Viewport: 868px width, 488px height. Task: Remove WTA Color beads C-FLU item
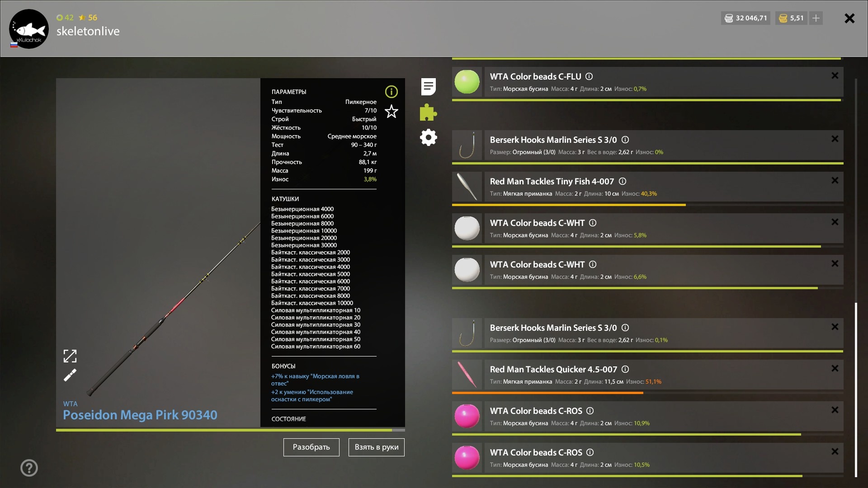835,75
